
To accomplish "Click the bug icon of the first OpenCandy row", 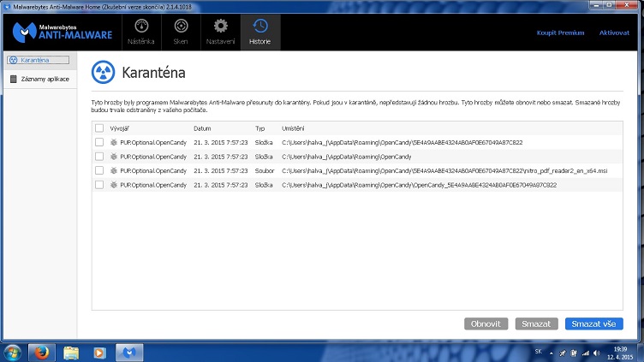I will pyautogui.click(x=114, y=142).
